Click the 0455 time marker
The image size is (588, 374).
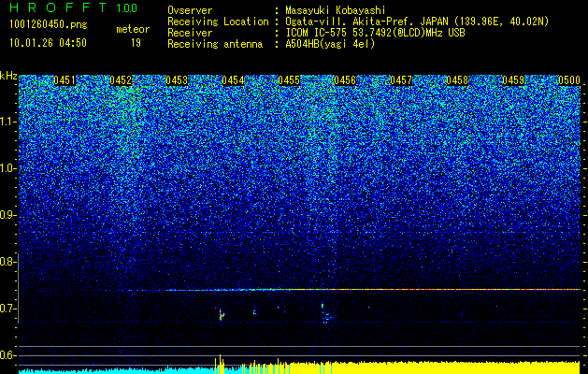pos(289,80)
